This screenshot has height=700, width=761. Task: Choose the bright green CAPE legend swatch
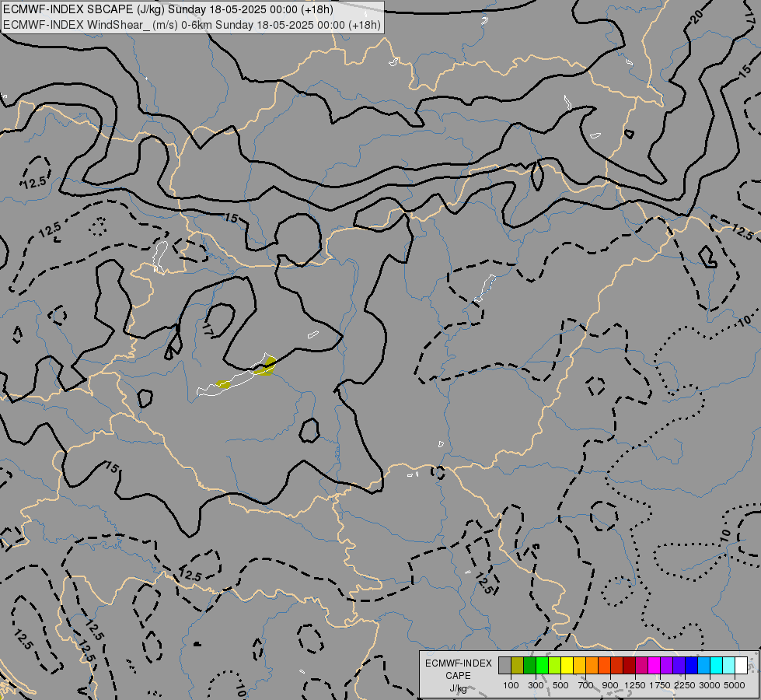[542, 665]
